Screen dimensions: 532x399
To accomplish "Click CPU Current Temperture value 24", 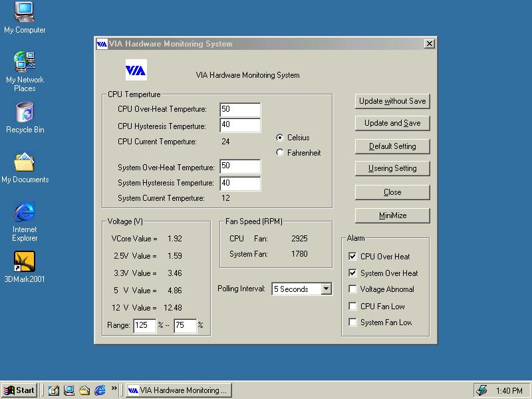I will tap(225, 142).
